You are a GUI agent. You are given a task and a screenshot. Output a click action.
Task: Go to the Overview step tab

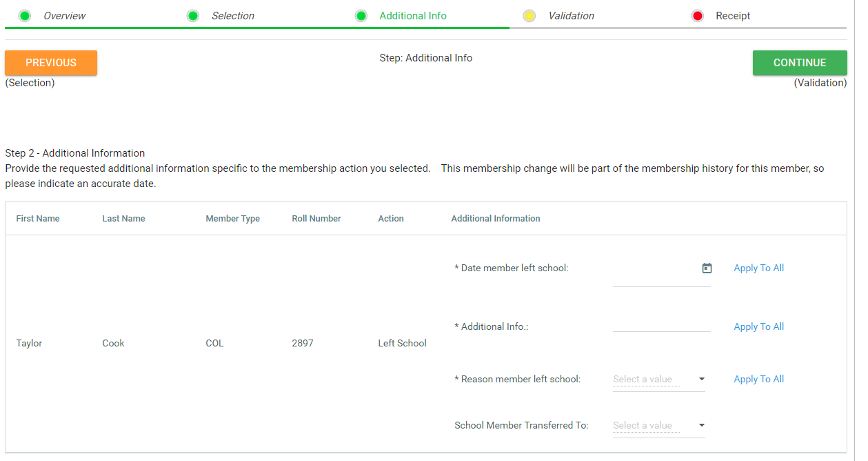click(x=65, y=16)
